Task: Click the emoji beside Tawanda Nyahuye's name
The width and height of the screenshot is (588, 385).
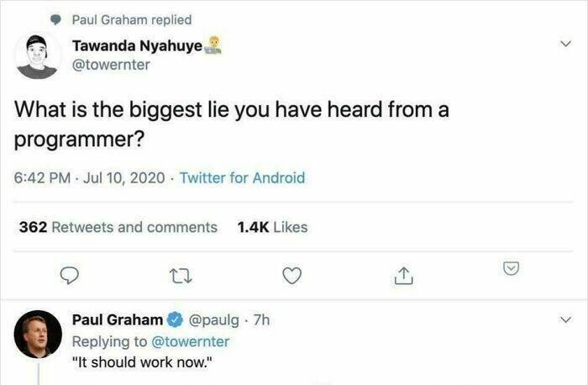Action: pyautogui.click(x=213, y=44)
